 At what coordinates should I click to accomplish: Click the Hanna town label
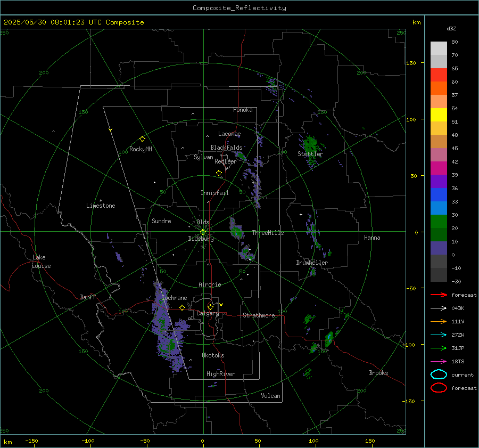pyautogui.click(x=372, y=238)
